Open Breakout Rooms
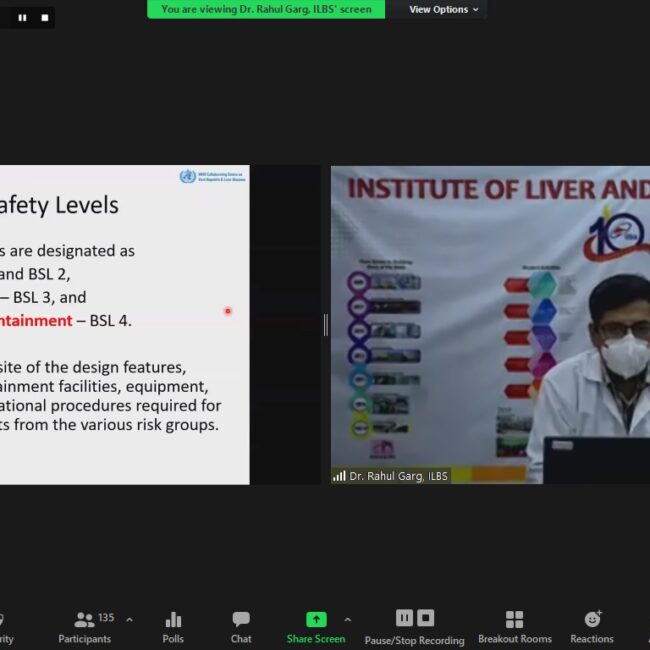This screenshot has height=650, width=650. 514,626
